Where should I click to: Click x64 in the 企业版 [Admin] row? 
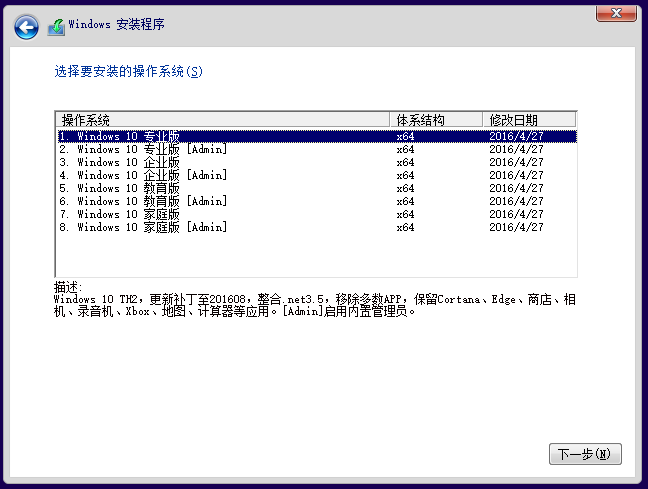pos(405,175)
